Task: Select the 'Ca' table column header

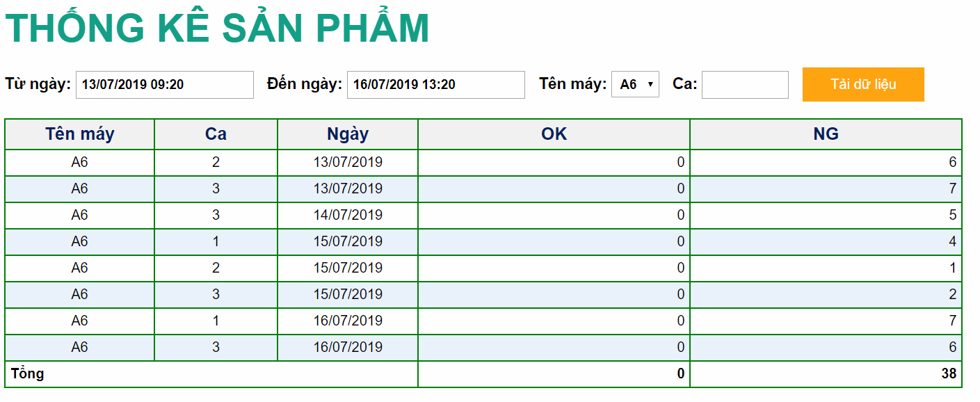Action: (216, 134)
